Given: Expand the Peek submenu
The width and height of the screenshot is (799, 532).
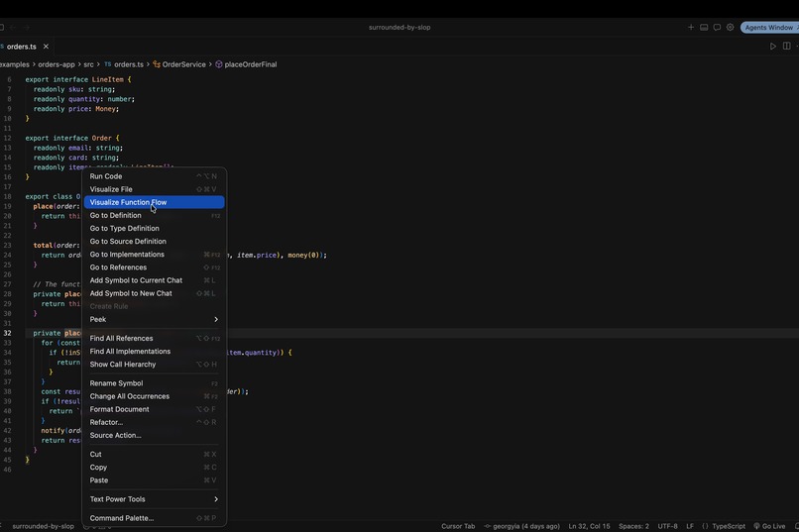Looking at the screenshot, I should (154, 320).
